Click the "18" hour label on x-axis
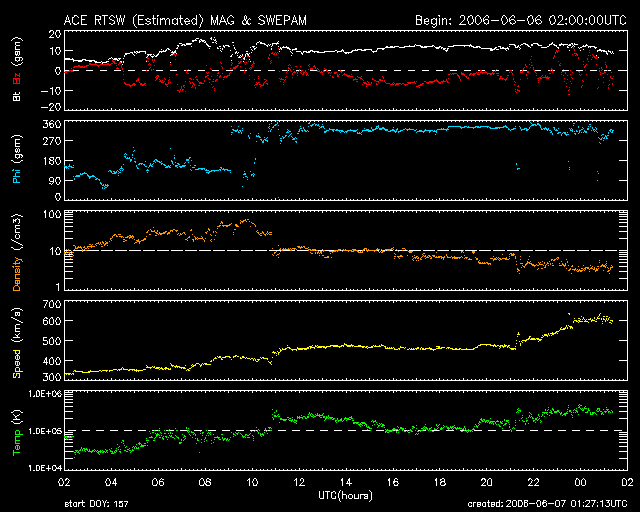Image resolution: width=640 pixels, height=512 pixels. (440, 482)
